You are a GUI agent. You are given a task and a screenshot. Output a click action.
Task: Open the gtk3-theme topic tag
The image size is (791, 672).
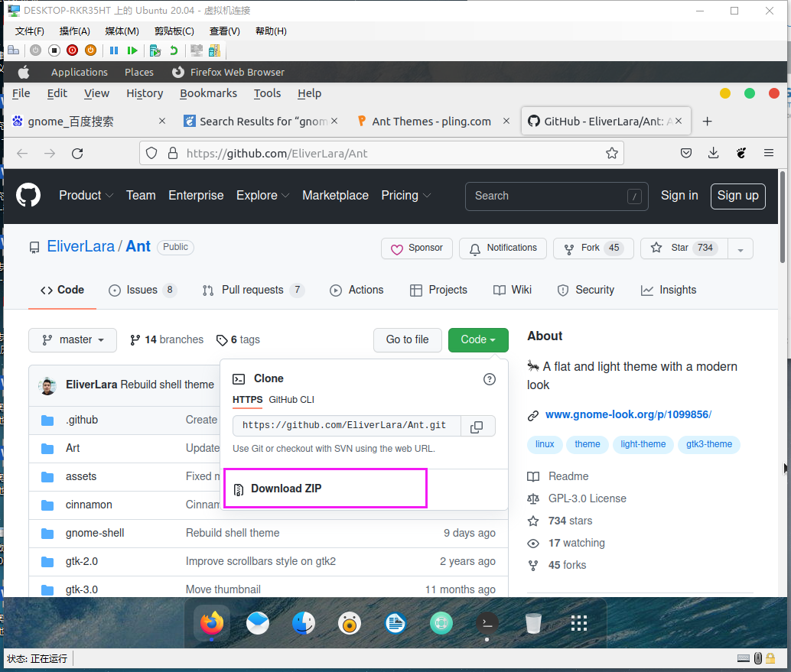(x=709, y=444)
